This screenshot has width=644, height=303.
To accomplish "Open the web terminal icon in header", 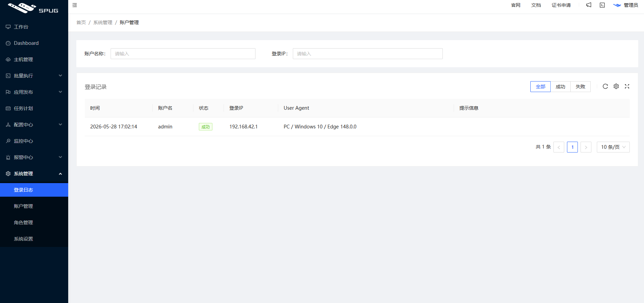I will pos(602,5).
